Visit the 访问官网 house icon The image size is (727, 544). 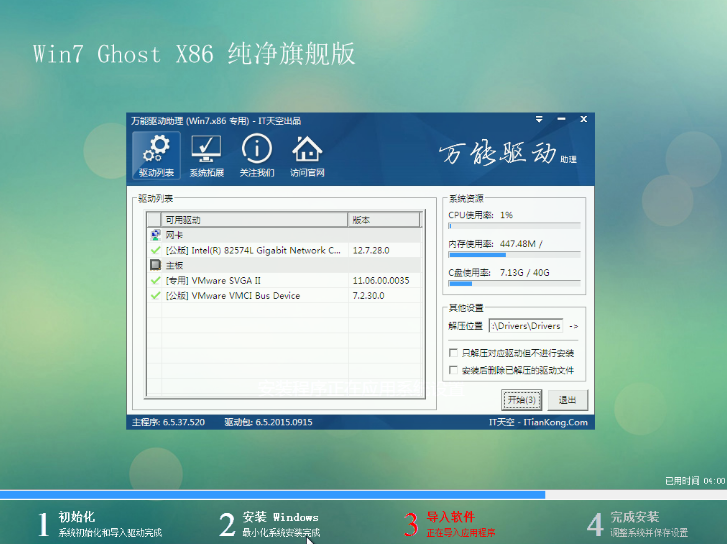pos(307,155)
